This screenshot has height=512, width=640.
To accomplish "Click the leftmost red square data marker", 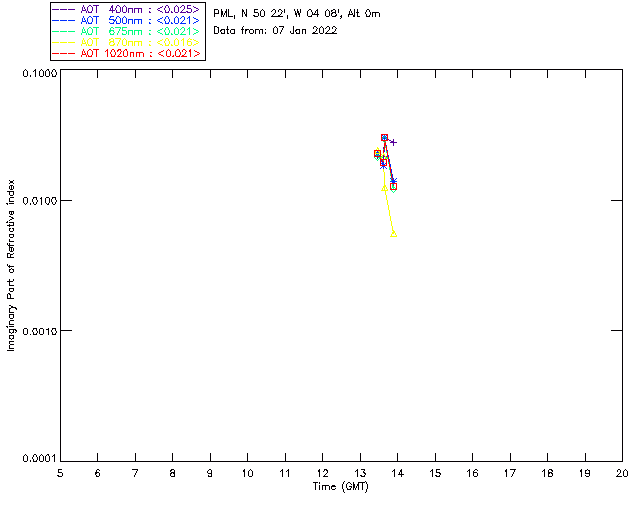I will pos(377,154).
